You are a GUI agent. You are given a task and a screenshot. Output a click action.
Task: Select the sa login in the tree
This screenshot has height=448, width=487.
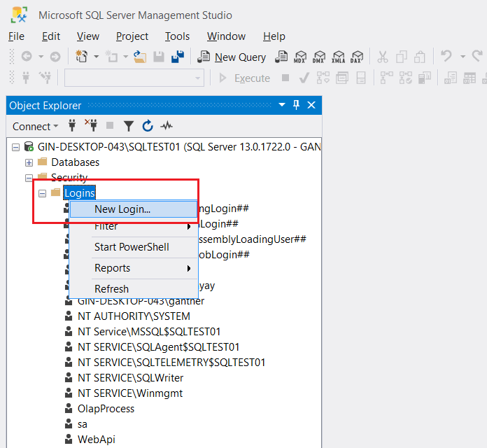coord(83,424)
